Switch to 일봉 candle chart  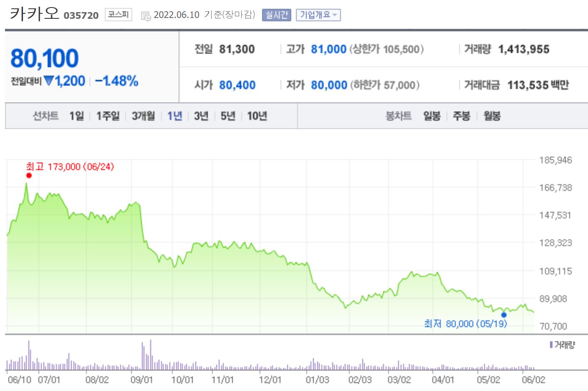click(x=432, y=116)
